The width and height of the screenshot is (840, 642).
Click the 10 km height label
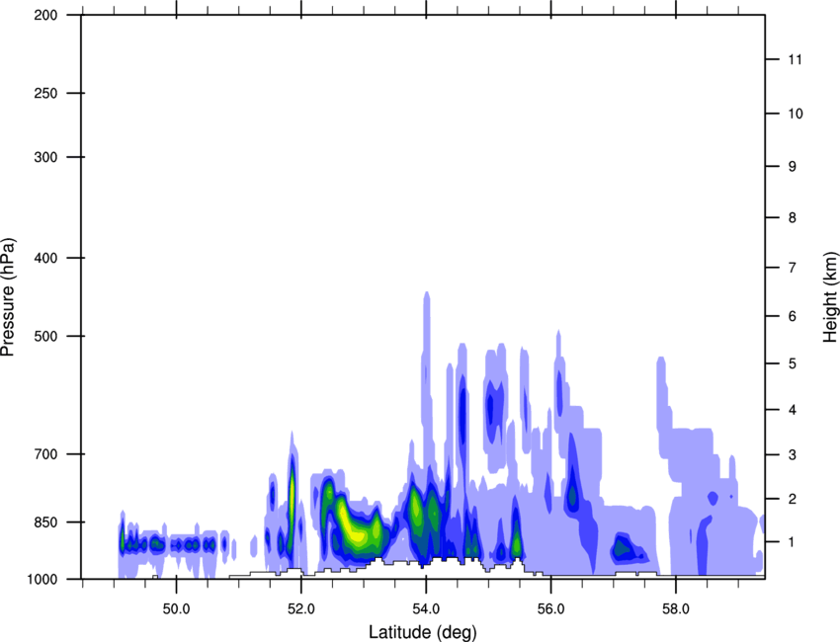coord(795,114)
